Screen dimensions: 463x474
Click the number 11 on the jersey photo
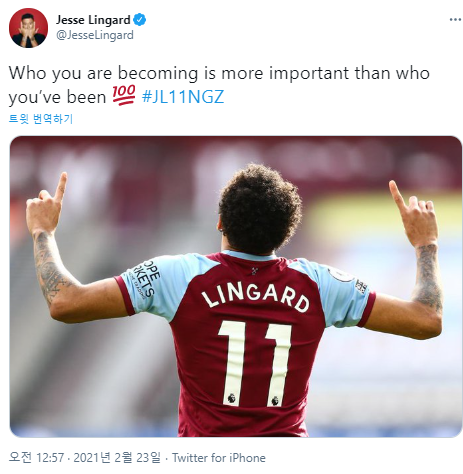click(255, 363)
